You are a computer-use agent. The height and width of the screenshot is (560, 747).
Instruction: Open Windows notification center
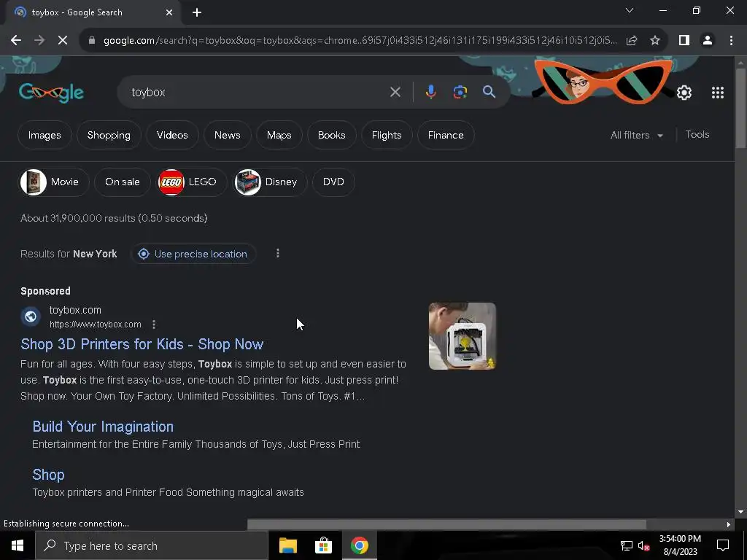[723, 545]
